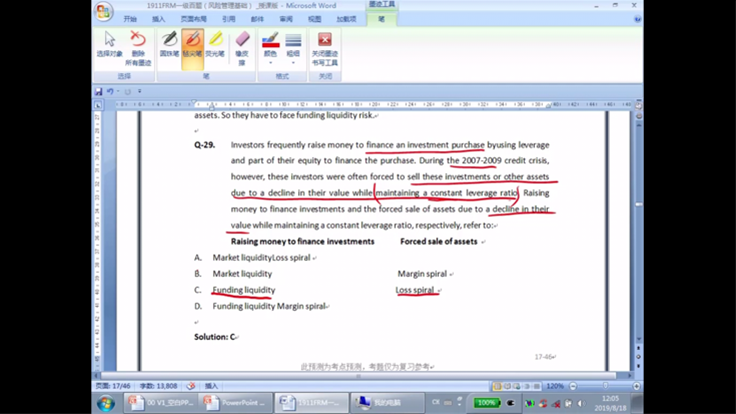Toggle the 插入 insert mode in status bar

211,385
